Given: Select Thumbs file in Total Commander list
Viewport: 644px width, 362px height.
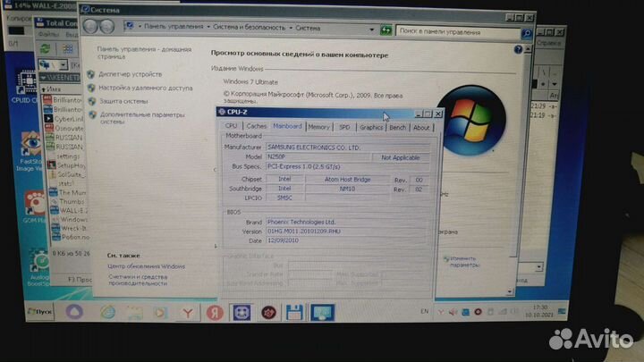Looking at the screenshot, I should 68,201.
